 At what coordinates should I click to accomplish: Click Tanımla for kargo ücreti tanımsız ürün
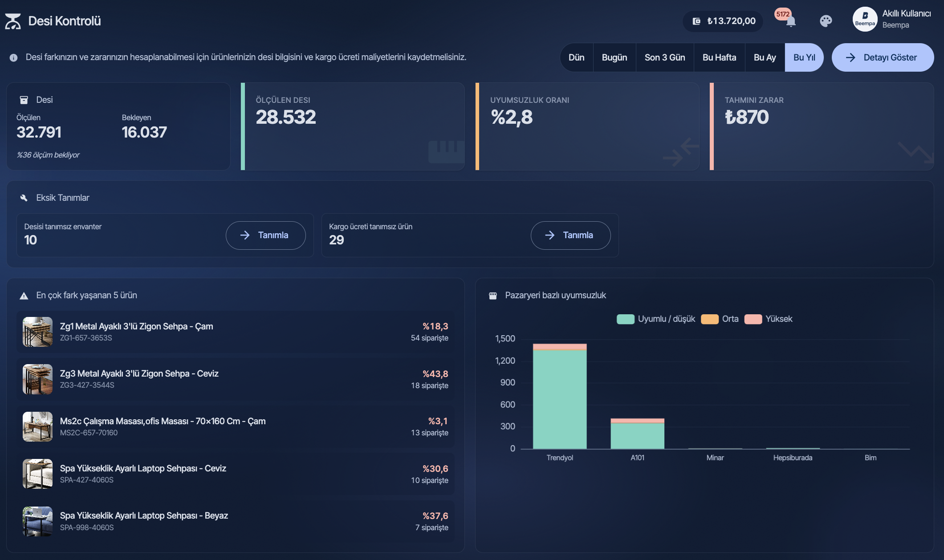570,235
